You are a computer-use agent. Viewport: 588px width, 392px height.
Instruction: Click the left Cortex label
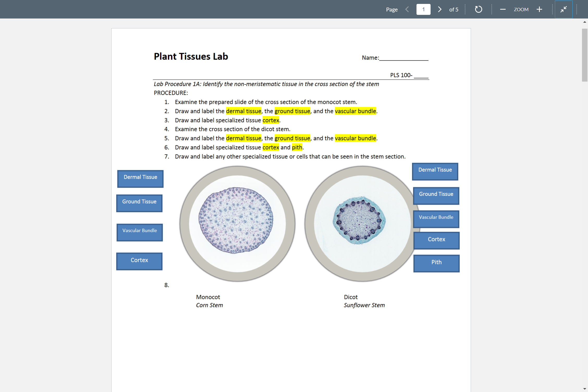[x=139, y=261]
